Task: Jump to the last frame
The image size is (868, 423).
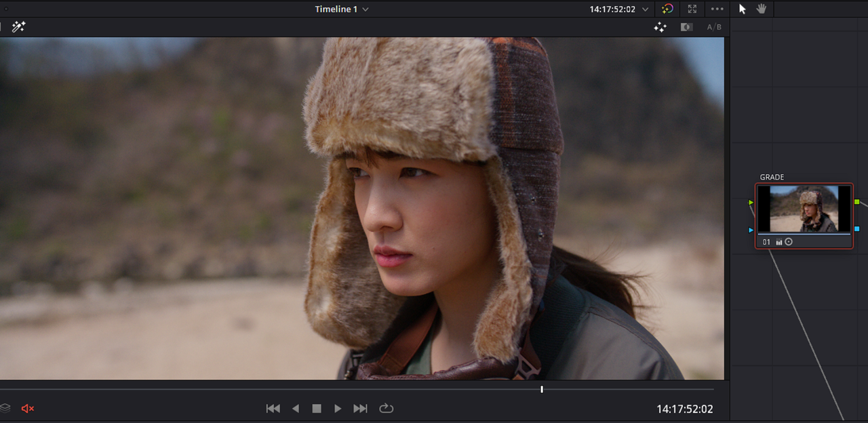Action: click(360, 408)
